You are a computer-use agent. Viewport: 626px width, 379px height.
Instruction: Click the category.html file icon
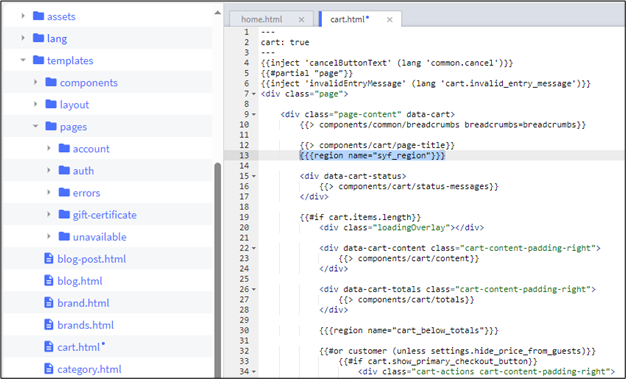(x=49, y=369)
